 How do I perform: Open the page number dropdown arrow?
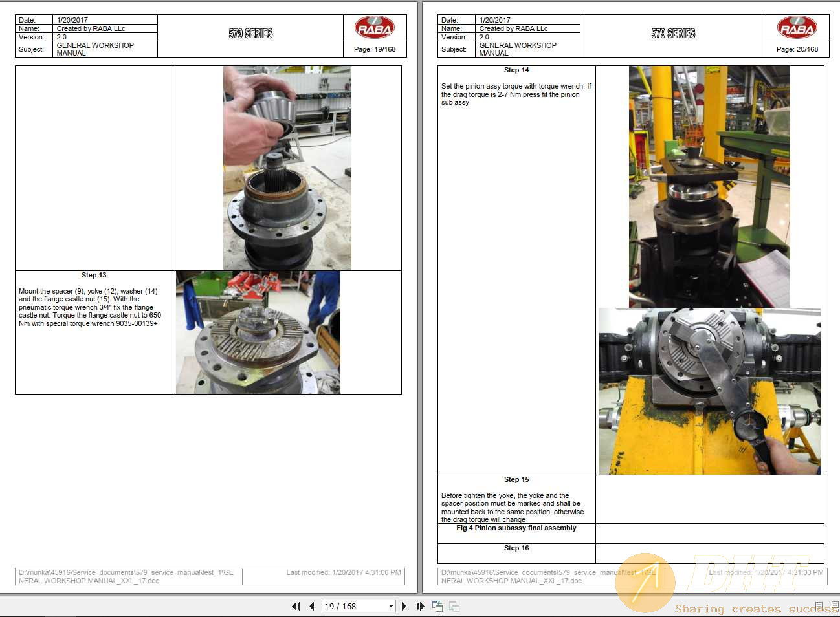(x=391, y=607)
